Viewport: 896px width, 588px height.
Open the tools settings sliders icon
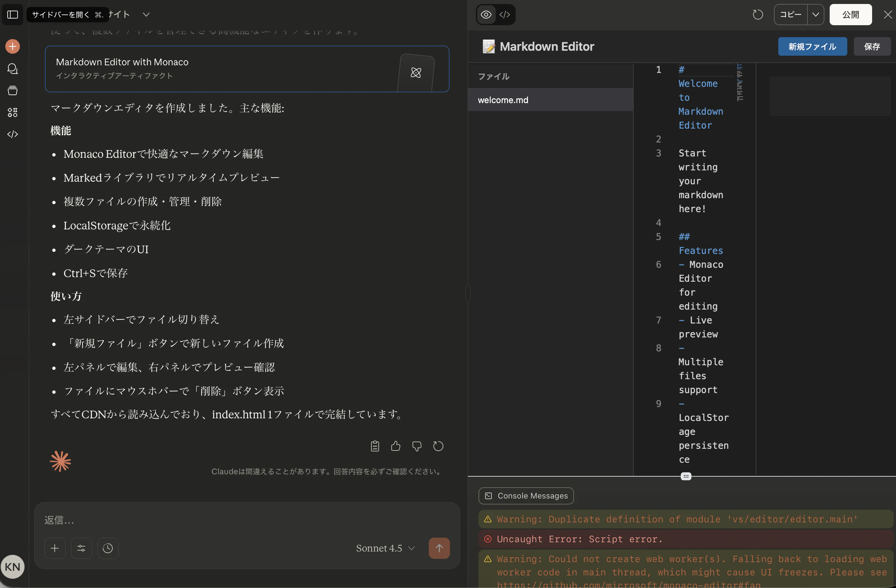point(81,548)
